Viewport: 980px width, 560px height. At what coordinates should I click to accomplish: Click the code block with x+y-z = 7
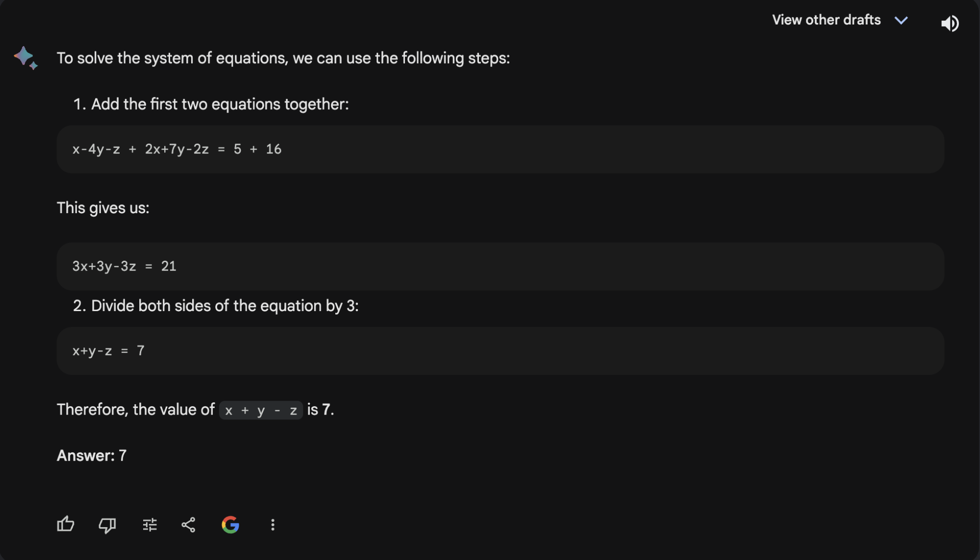[x=500, y=351]
